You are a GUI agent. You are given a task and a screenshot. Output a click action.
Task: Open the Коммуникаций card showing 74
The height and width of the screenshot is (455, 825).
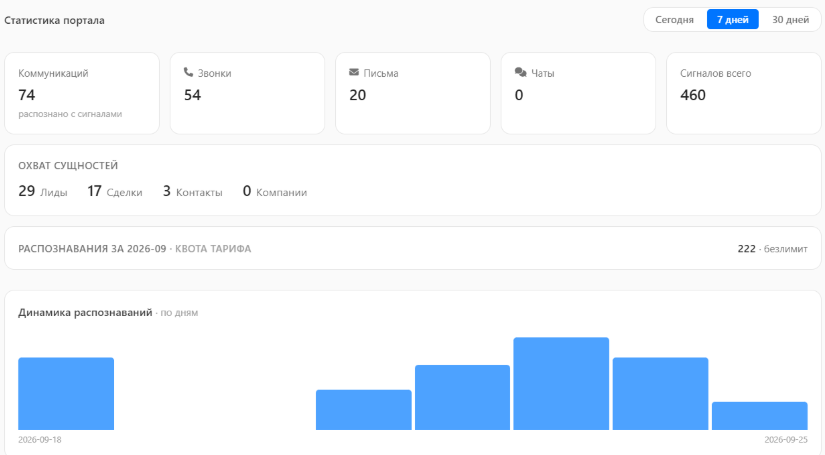pos(82,93)
